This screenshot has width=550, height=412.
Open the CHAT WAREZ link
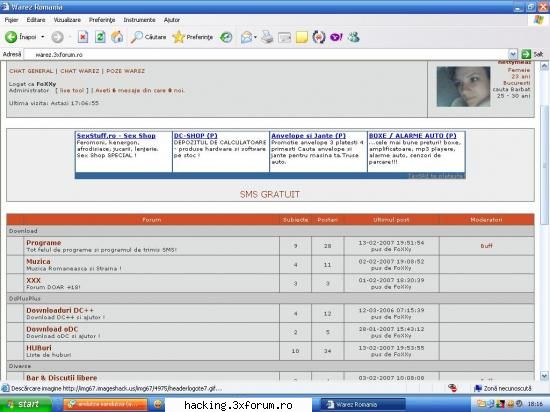click(80, 71)
